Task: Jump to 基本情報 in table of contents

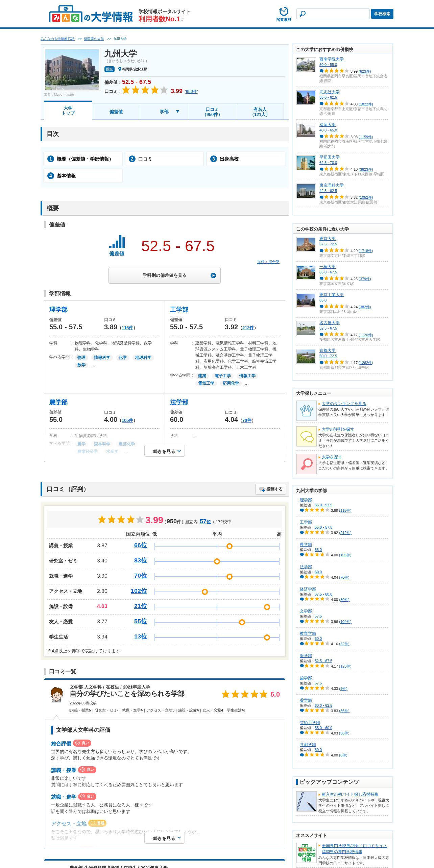Action: tap(83, 176)
